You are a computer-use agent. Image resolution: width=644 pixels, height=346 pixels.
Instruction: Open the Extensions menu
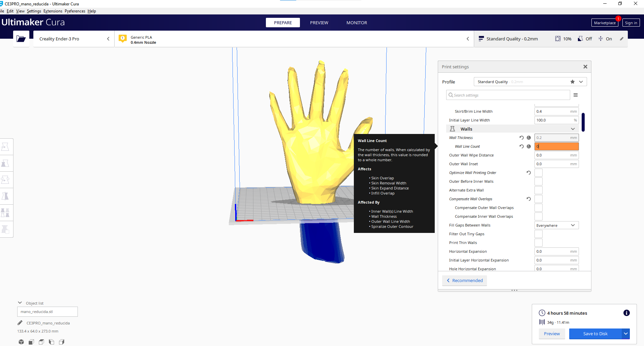(53, 11)
